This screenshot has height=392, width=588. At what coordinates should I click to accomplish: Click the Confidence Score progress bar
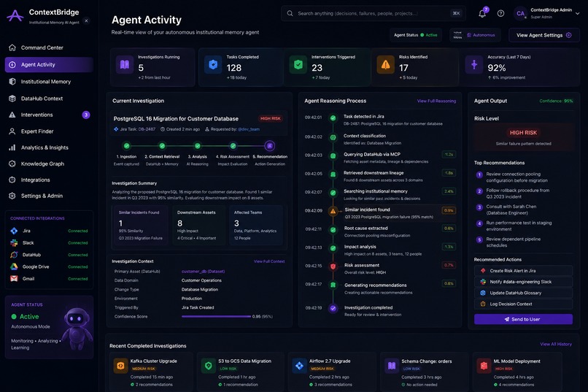pyautogui.click(x=217, y=317)
